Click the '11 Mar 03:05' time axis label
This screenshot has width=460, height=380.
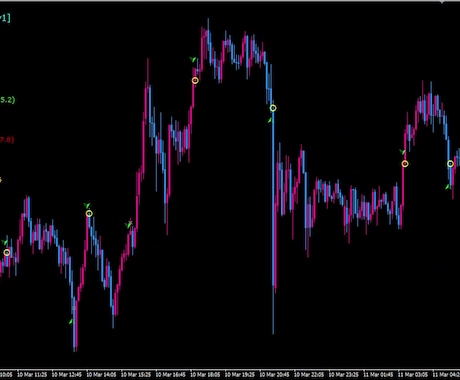pos(413,375)
